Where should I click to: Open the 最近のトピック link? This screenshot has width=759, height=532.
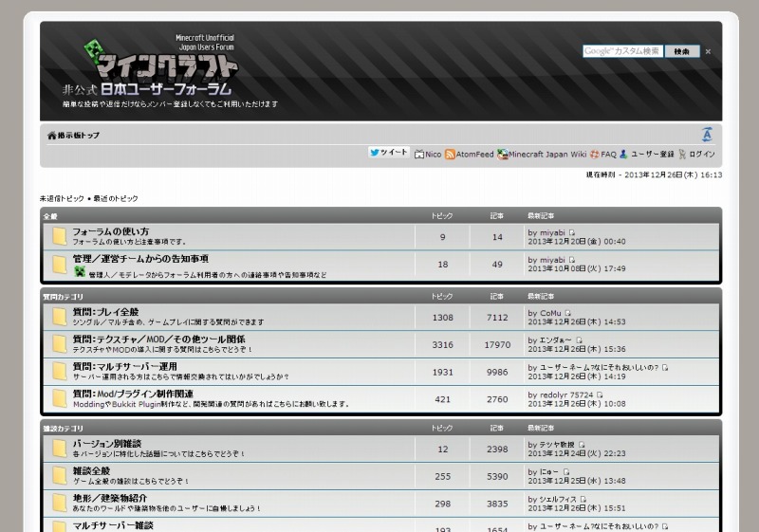click(115, 198)
